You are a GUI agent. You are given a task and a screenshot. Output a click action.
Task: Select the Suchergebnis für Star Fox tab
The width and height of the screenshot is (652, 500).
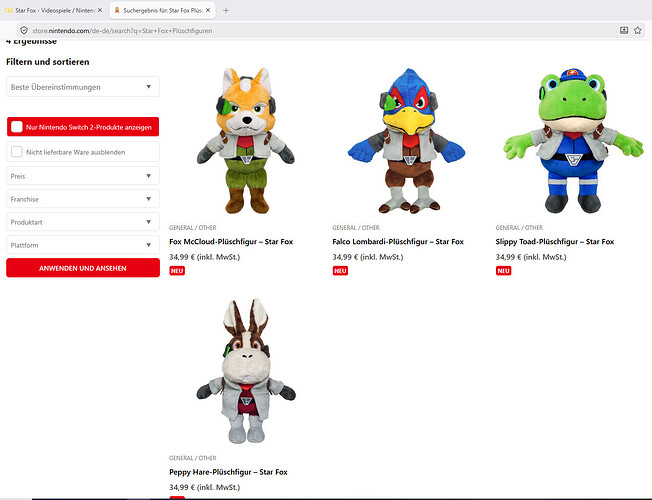pyautogui.click(x=163, y=10)
